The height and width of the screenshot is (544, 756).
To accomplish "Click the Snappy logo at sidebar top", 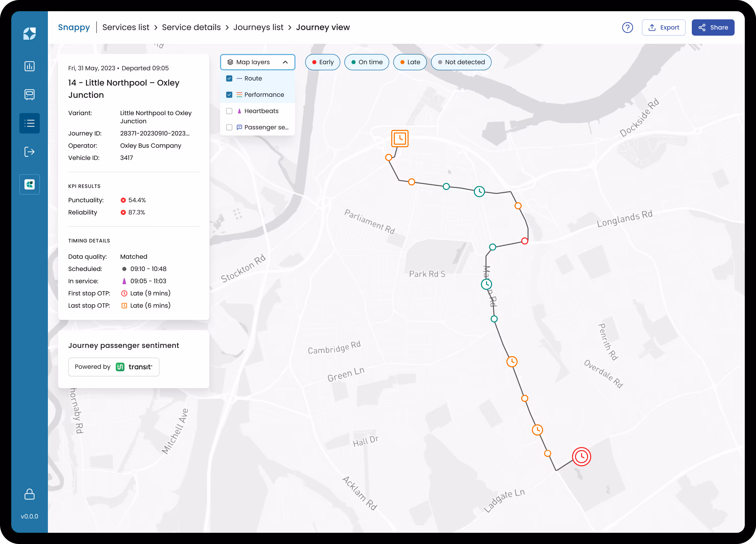I will (29, 33).
